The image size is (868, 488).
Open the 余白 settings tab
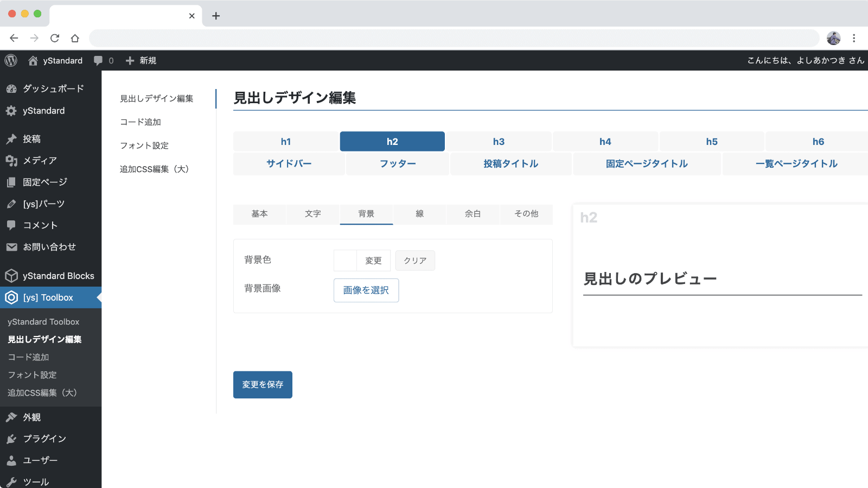(473, 214)
